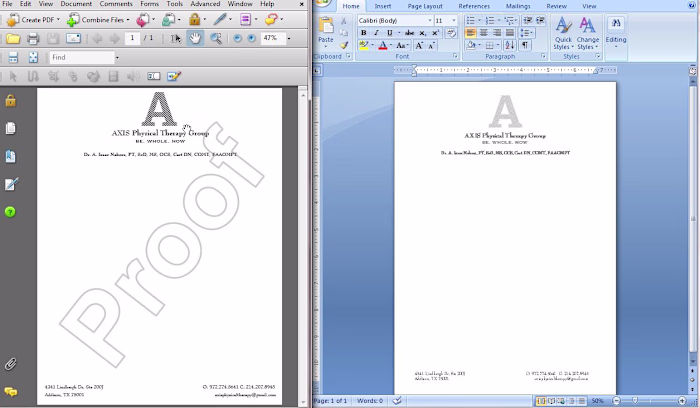The height and width of the screenshot is (408, 700).
Task: Toggle Show/Hide paragraph marks in Word
Action: [525, 45]
